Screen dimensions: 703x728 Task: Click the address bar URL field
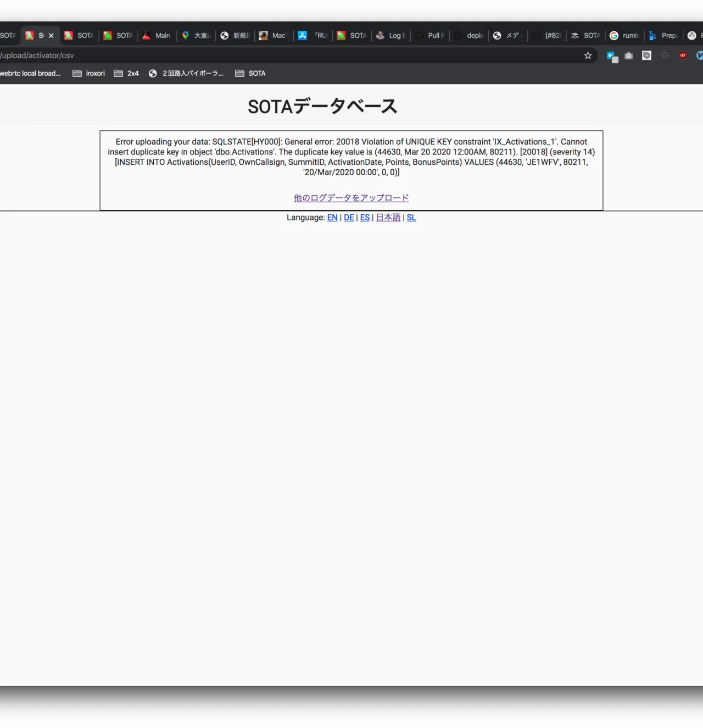(275, 55)
